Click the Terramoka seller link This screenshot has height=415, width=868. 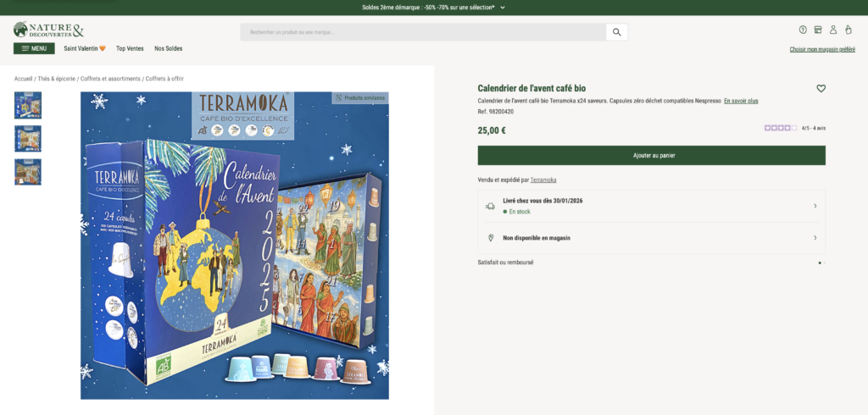543,180
